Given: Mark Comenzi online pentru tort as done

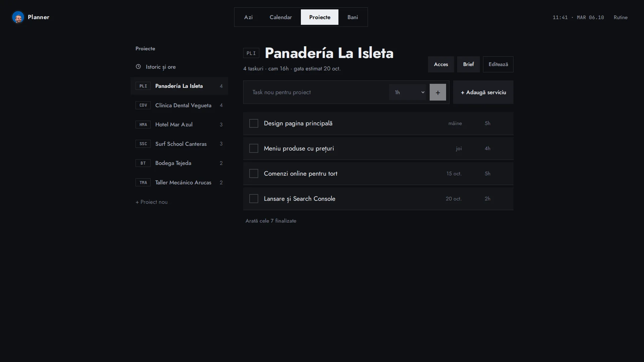Looking at the screenshot, I should (x=254, y=174).
